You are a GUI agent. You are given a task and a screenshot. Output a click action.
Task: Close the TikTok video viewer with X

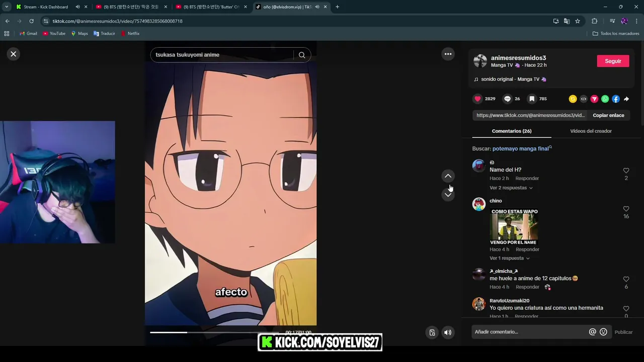click(x=14, y=54)
